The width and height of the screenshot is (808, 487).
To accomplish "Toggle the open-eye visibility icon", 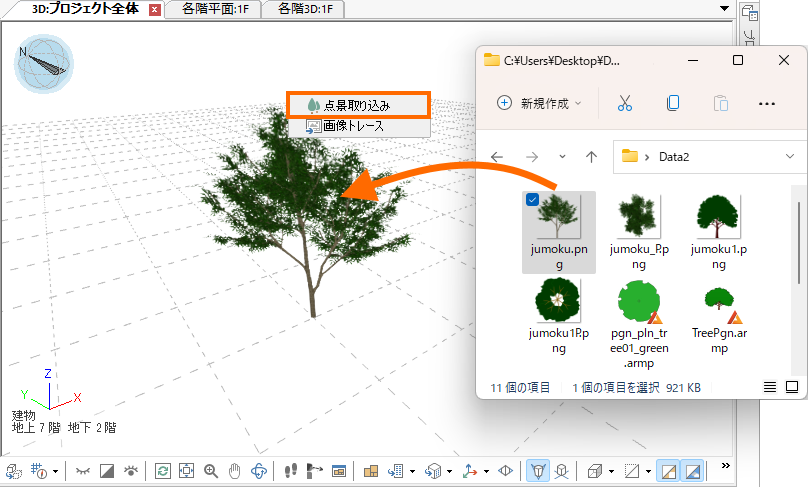I will 130,470.
